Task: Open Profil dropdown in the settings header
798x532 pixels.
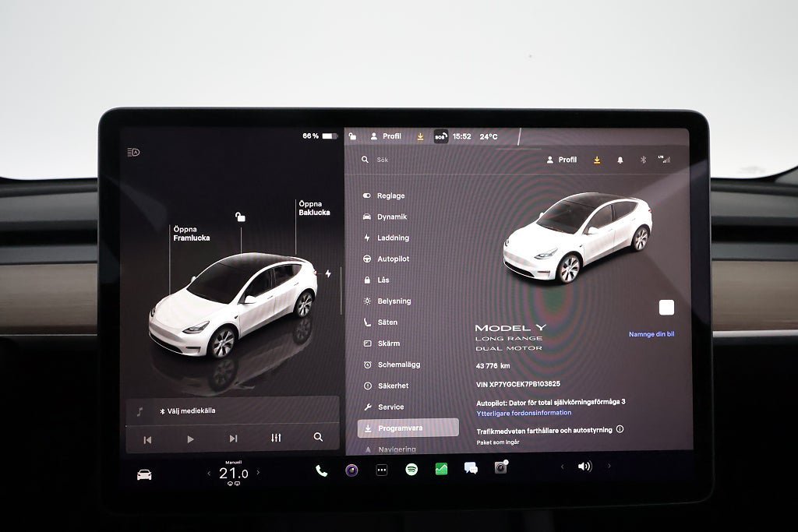Action: click(x=562, y=160)
